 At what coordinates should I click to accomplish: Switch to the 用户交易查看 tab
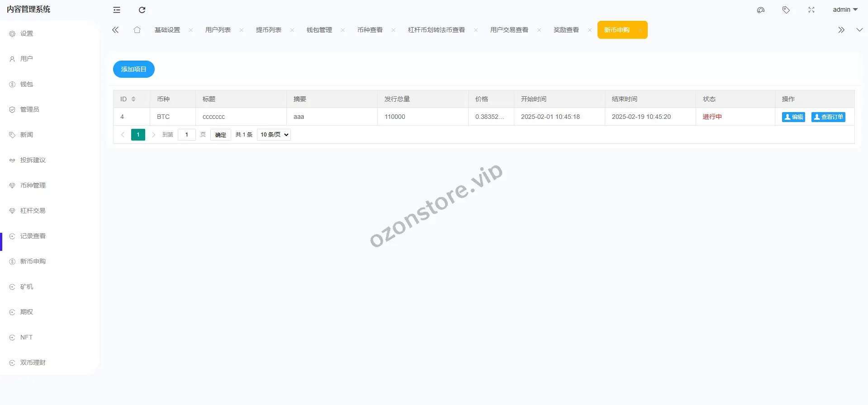pos(509,30)
